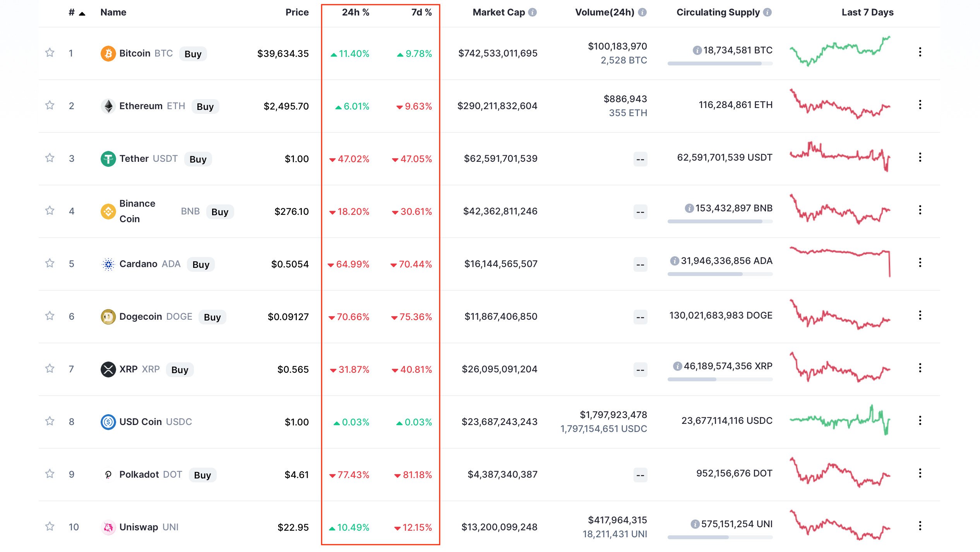
Task: Click the Binance Coin logo icon
Action: [108, 211]
